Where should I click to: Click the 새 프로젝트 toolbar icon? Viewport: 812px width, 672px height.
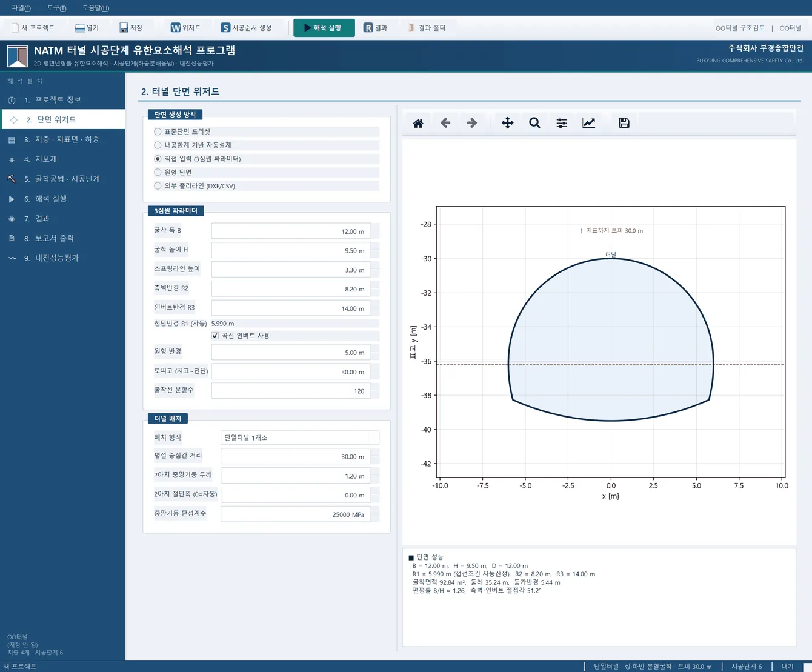click(x=33, y=28)
